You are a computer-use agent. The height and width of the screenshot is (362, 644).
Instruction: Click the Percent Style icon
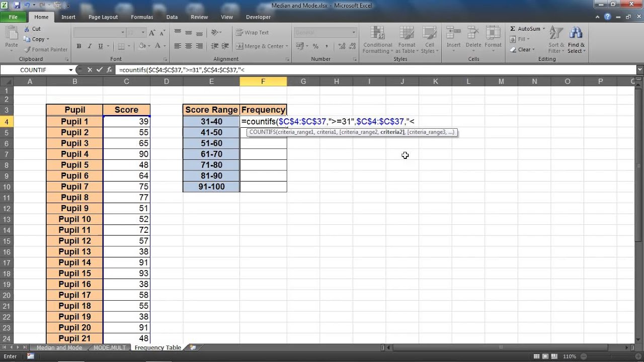[x=315, y=46]
